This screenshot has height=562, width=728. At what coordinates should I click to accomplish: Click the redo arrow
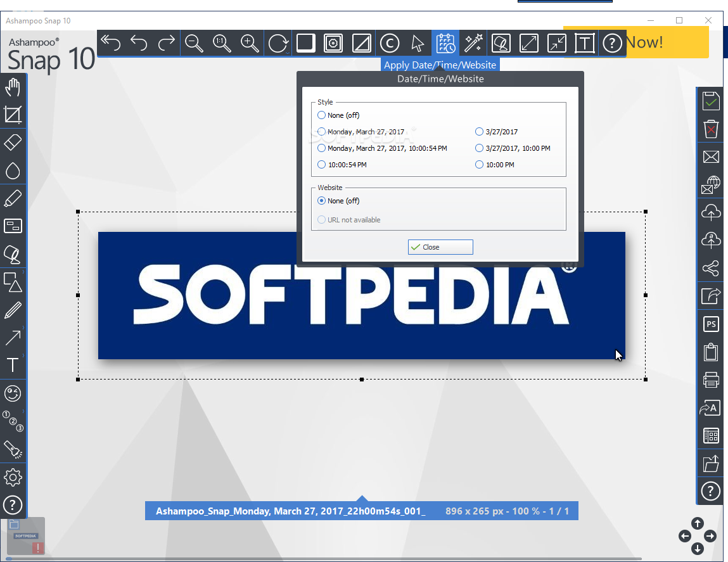click(166, 43)
